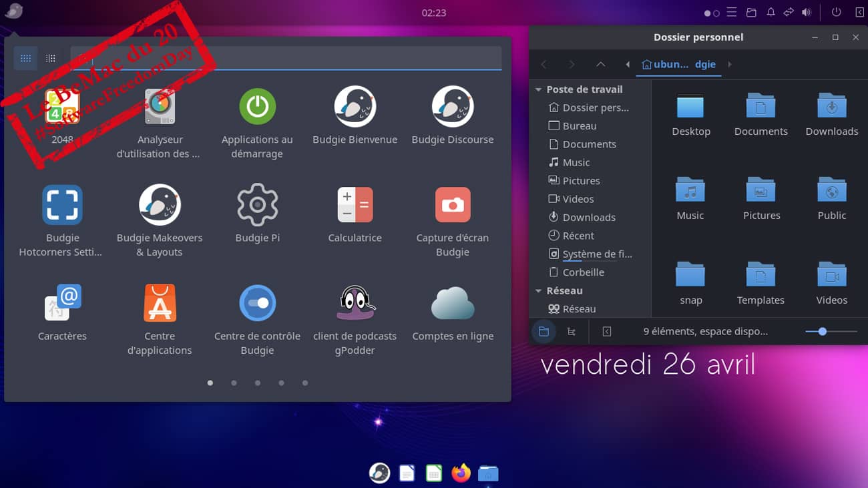Viewport: 868px width, 488px height.
Task: Open Budgie Hotcorners Settings
Action: click(62, 222)
